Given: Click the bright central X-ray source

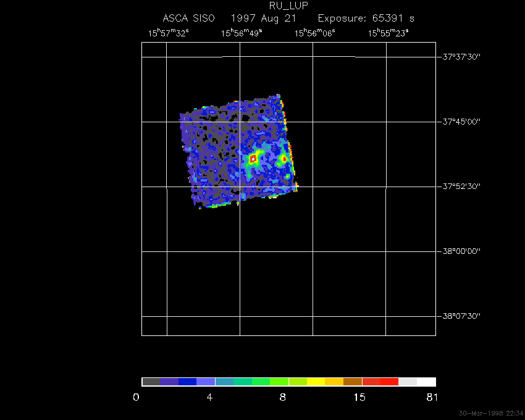Looking at the screenshot, I should coord(253,159).
